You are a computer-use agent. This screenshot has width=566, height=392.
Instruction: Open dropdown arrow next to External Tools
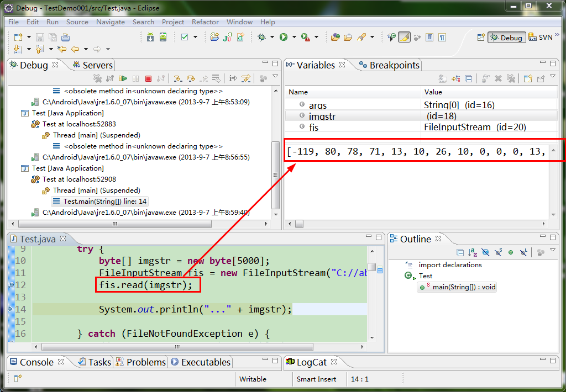[317, 37]
